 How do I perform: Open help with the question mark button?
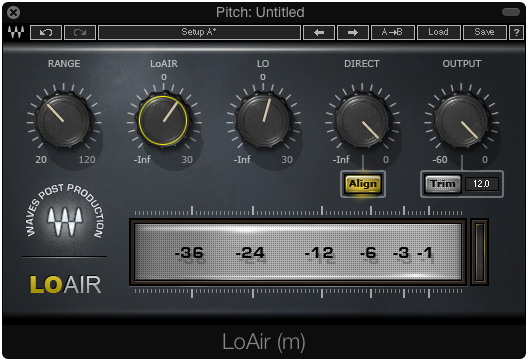tap(516, 33)
